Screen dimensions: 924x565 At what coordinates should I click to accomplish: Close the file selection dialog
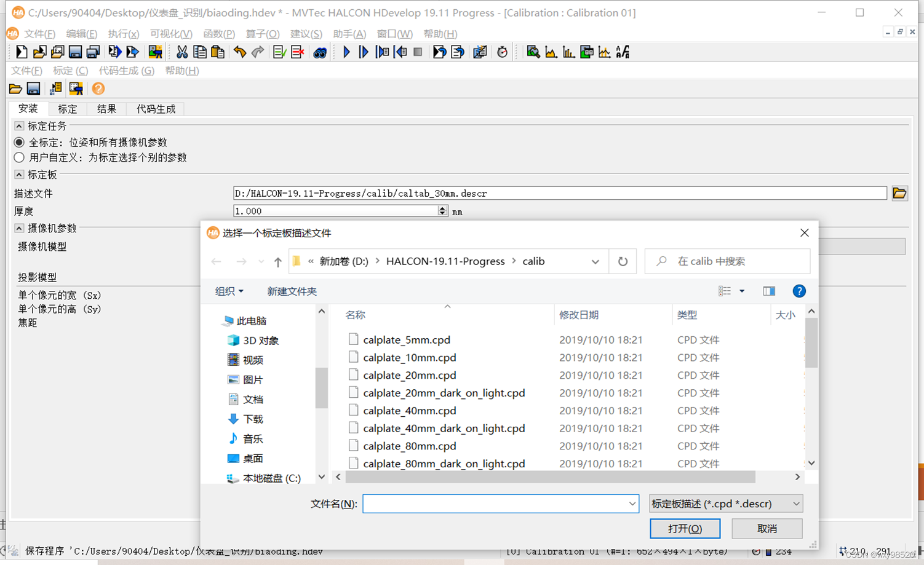tap(804, 232)
